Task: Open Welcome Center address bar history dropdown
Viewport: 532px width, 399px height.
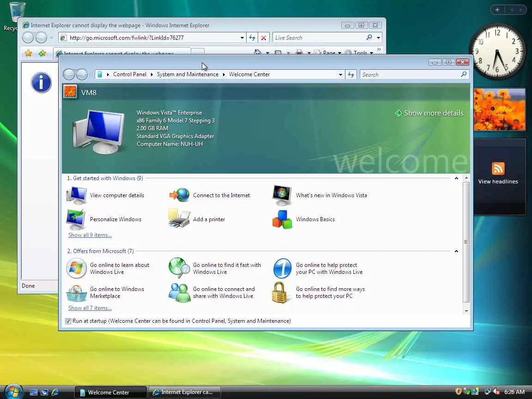Action: [340, 75]
